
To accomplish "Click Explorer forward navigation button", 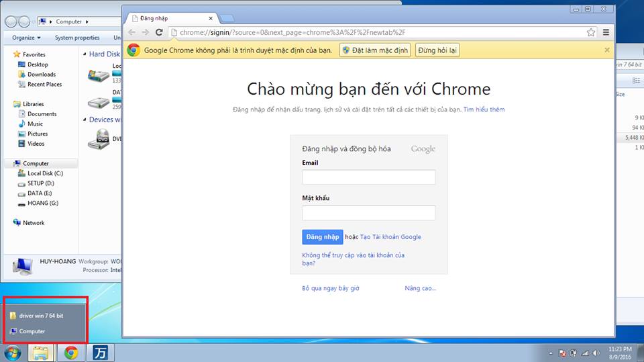I will [24, 21].
